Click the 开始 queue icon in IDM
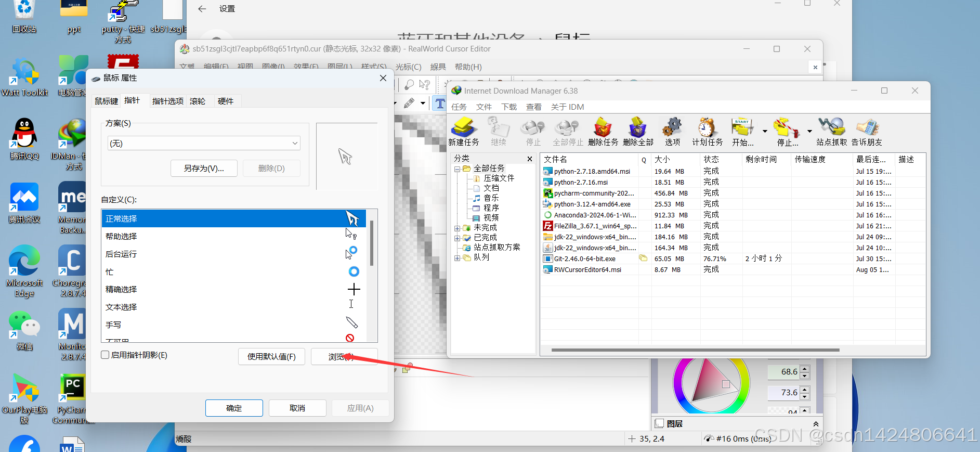This screenshot has width=980, height=452. [742, 131]
